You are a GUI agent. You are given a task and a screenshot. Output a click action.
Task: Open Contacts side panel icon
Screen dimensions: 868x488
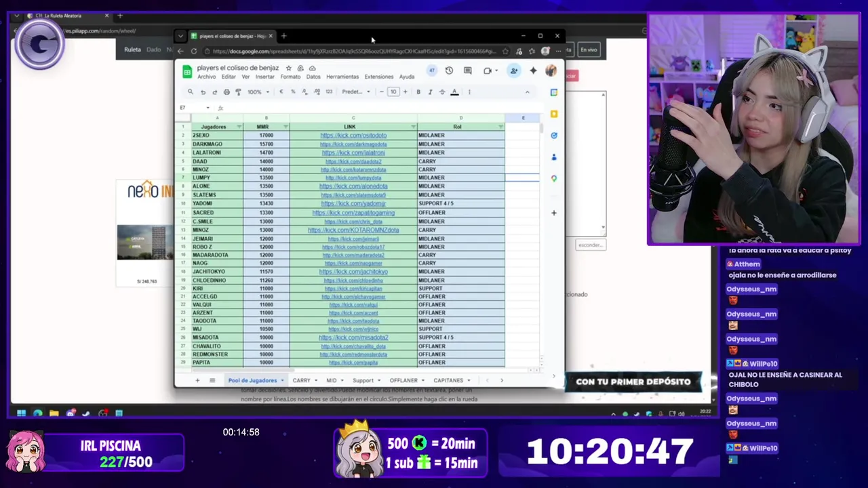pos(554,157)
